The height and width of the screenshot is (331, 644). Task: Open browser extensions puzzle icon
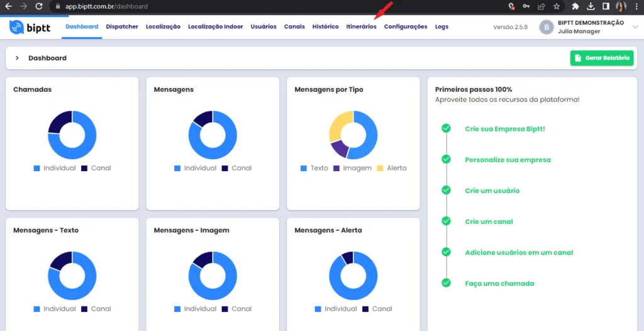point(575,6)
